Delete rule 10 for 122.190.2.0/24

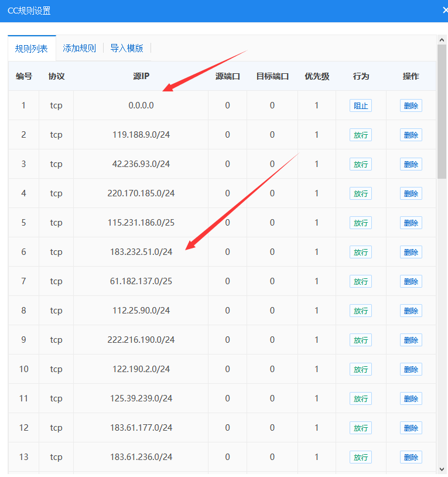(x=411, y=370)
